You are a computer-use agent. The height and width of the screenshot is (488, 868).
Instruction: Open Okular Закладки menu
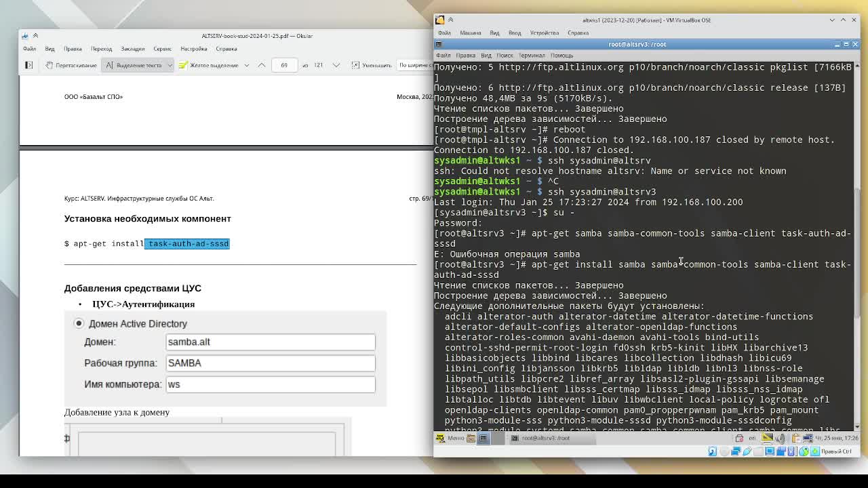(133, 49)
